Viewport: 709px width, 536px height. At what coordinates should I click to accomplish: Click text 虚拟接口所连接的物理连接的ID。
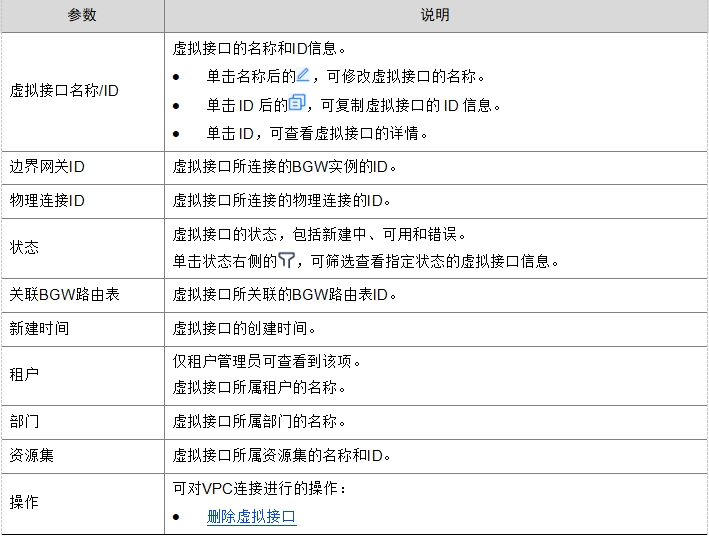point(282,200)
